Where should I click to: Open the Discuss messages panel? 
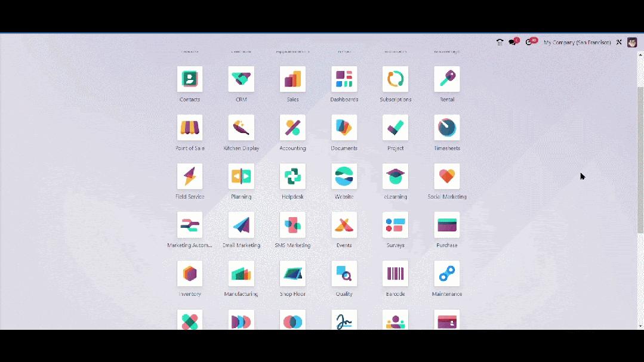point(512,42)
